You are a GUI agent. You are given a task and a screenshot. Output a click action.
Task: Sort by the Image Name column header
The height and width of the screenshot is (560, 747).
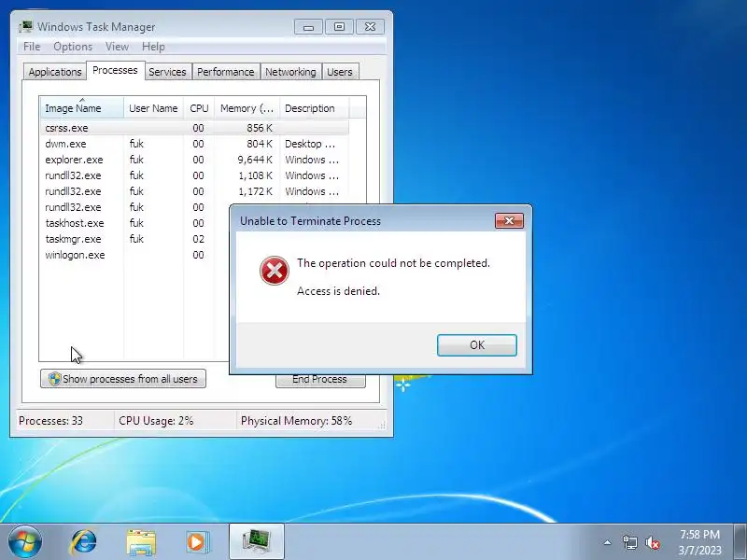(x=82, y=108)
